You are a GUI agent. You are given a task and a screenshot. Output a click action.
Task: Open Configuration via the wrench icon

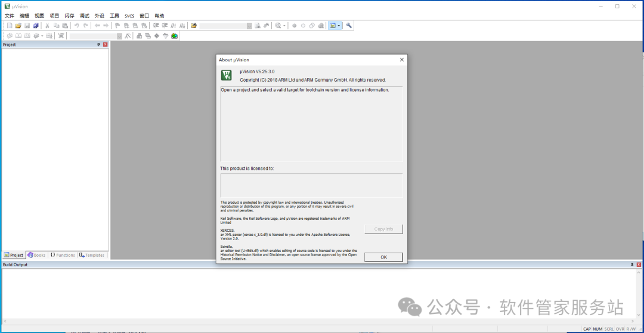click(349, 26)
